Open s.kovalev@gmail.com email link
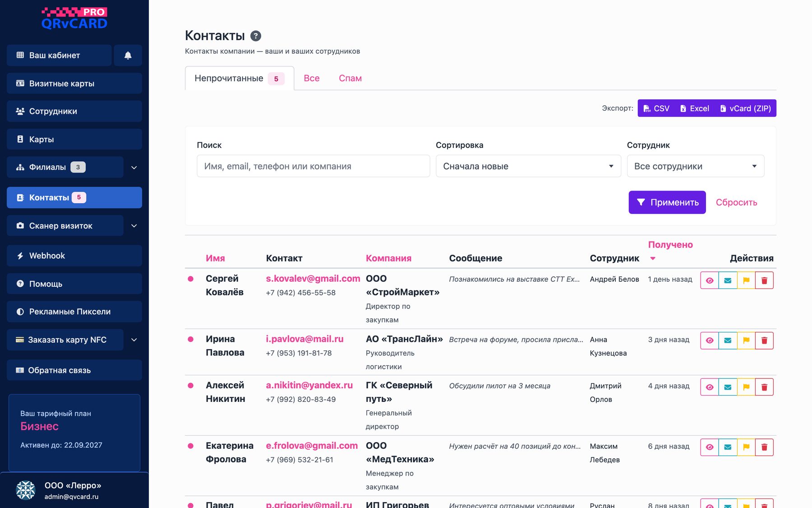This screenshot has height=508, width=812. (x=313, y=279)
